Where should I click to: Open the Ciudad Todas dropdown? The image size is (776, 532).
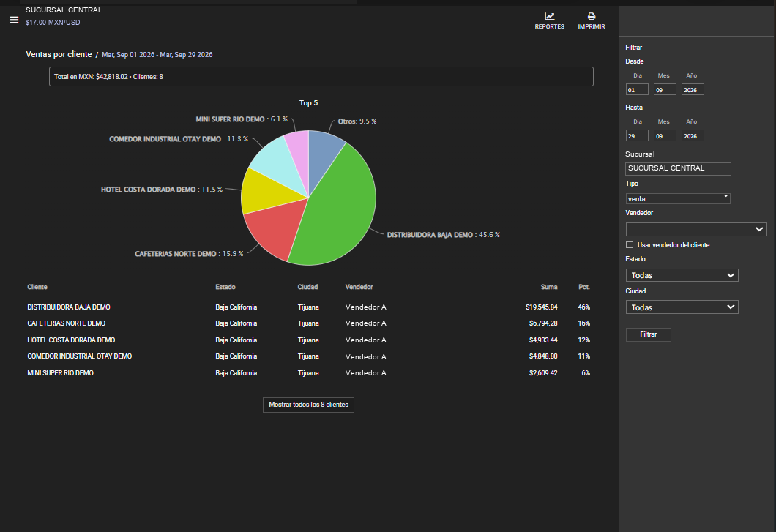pos(682,307)
